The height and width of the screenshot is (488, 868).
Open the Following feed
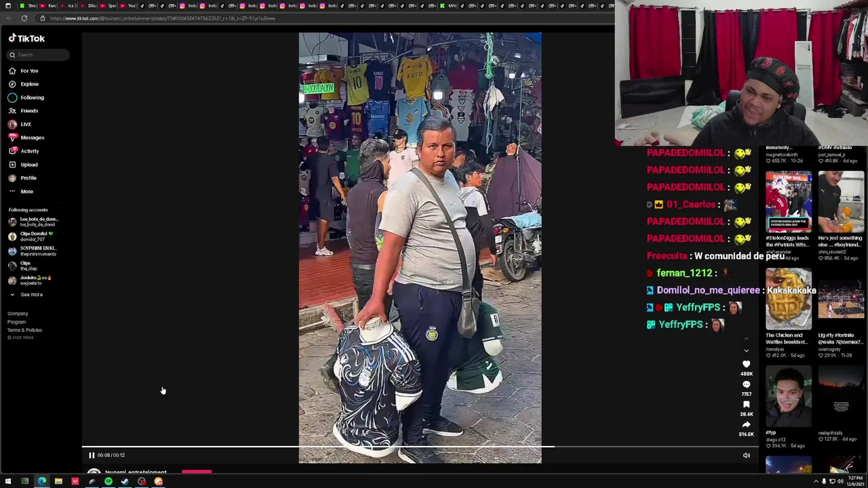click(x=26, y=98)
